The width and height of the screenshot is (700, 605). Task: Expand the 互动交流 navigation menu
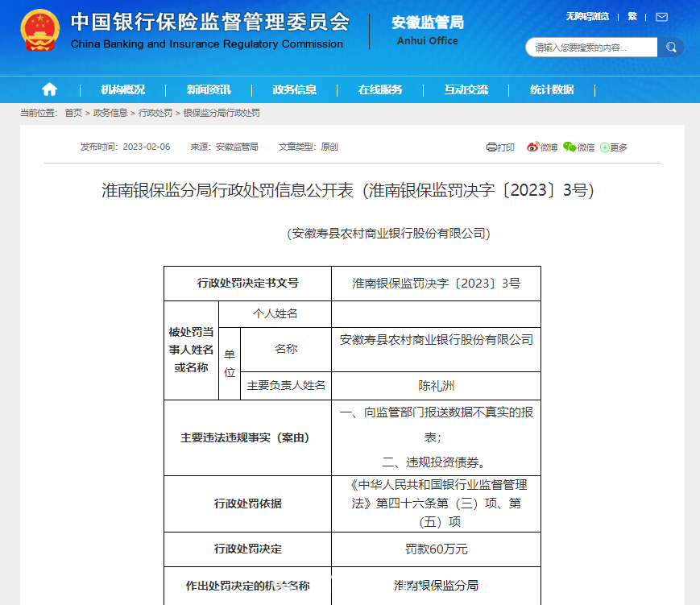[466, 89]
